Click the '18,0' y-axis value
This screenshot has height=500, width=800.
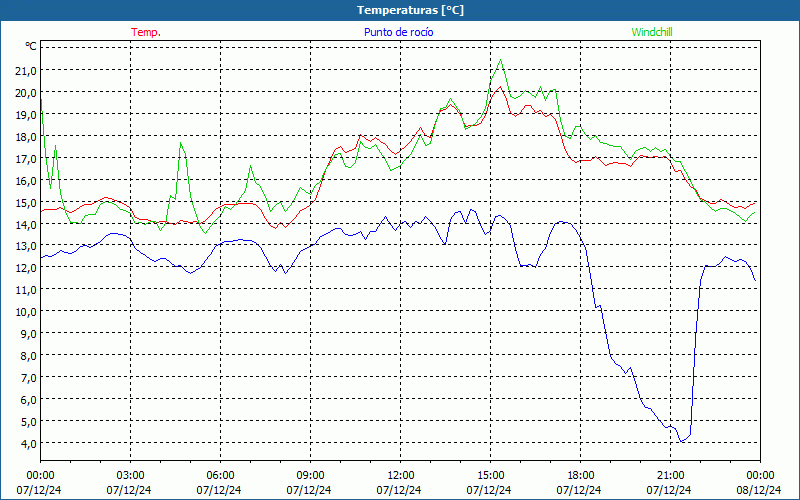pyautogui.click(x=26, y=137)
